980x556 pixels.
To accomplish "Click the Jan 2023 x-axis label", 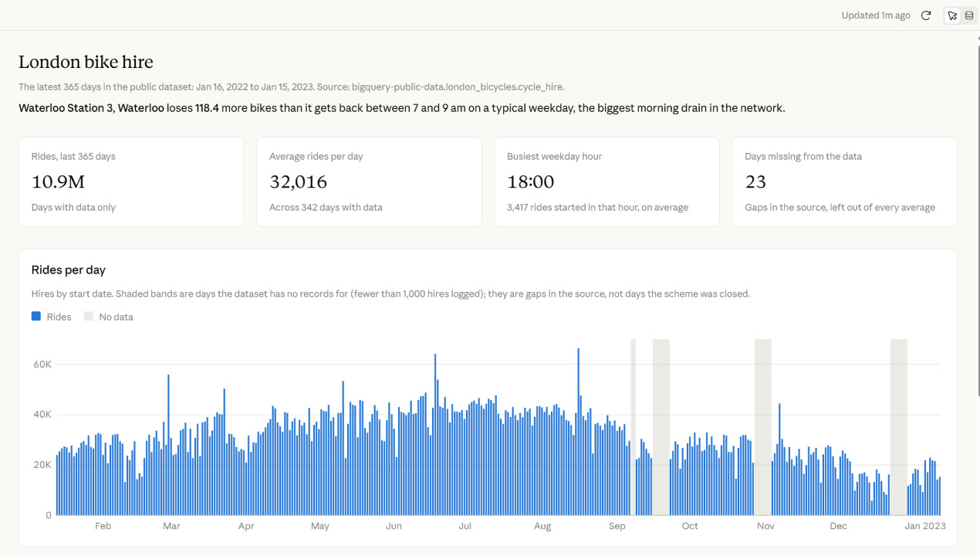I will (x=924, y=526).
